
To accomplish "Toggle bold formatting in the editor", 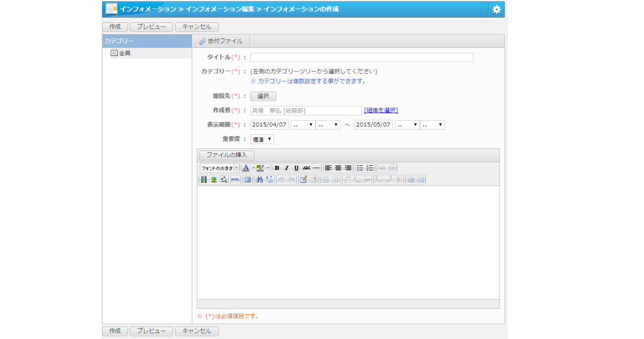I will (x=277, y=168).
